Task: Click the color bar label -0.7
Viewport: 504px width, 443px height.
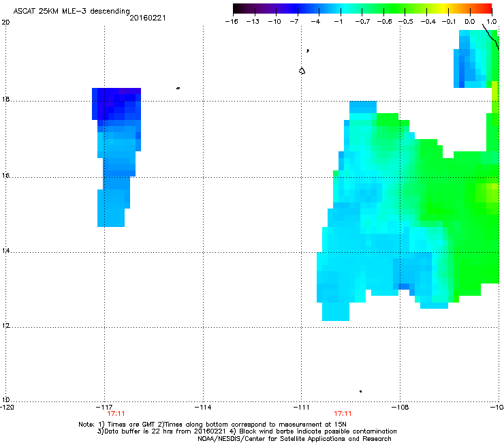Action: pyautogui.click(x=362, y=22)
